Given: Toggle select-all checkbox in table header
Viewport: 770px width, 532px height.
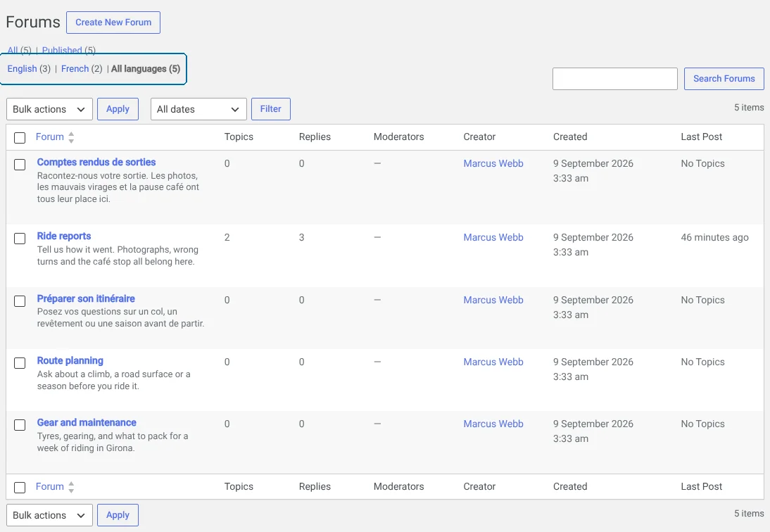Looking at the screenshot, I should tap(20, 138).
